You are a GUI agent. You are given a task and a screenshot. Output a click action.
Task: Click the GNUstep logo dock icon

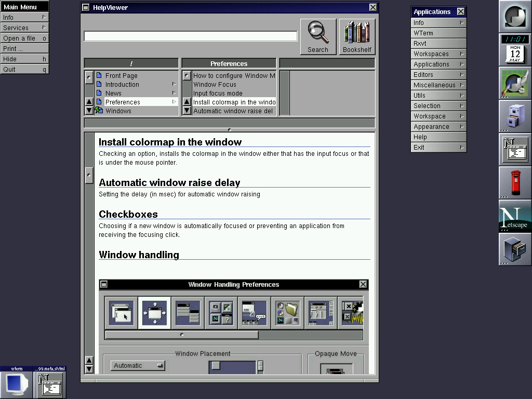coord(515,16)
